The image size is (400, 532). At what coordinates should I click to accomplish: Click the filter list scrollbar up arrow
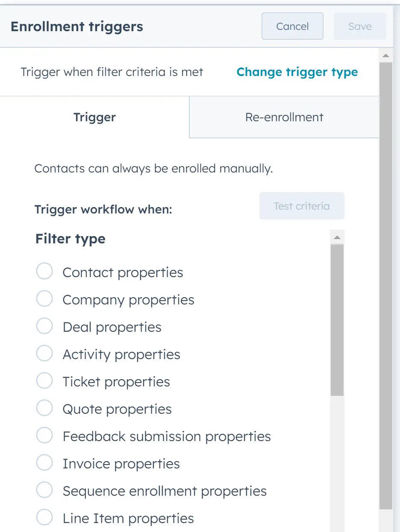pos(337,237)
